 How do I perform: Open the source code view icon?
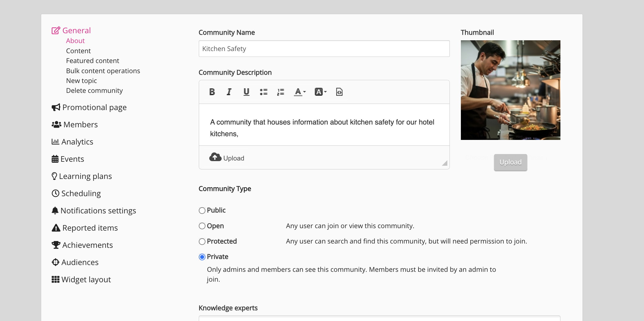click(339, 92)
